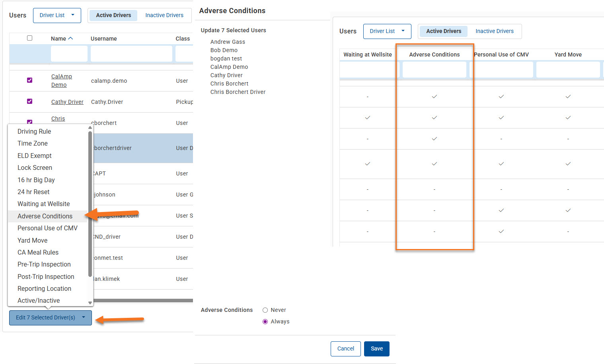
Task: Pick 24 hr Reset option
Action: coord(33,192)
